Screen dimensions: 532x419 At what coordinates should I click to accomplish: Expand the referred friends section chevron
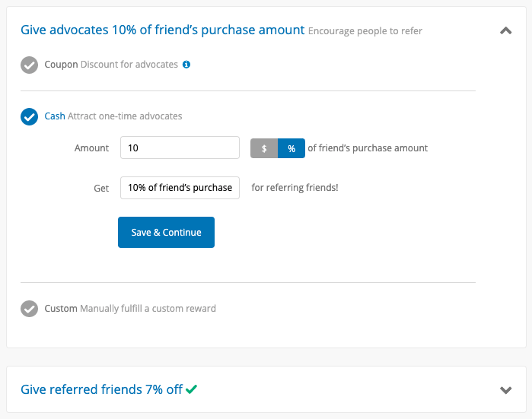click(505, 390)
